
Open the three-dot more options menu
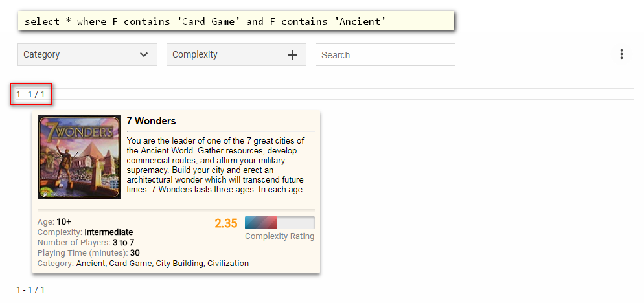pos(621,54)
